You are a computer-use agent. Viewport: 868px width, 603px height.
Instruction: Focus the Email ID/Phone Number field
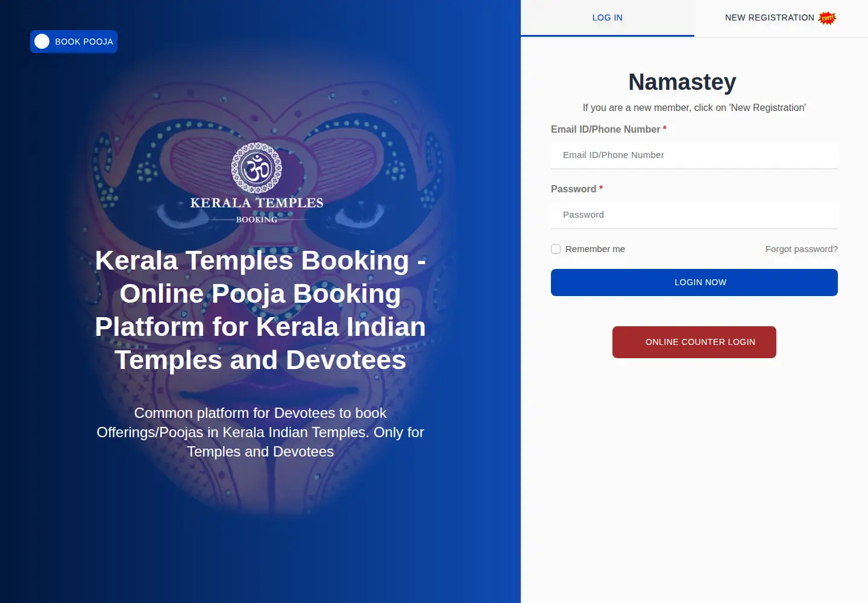click(694, 156)
